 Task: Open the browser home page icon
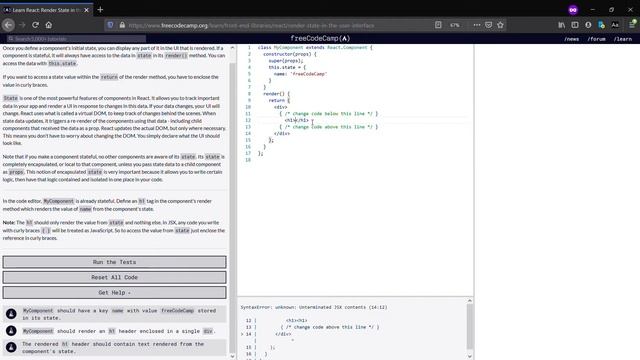point(49,25)
